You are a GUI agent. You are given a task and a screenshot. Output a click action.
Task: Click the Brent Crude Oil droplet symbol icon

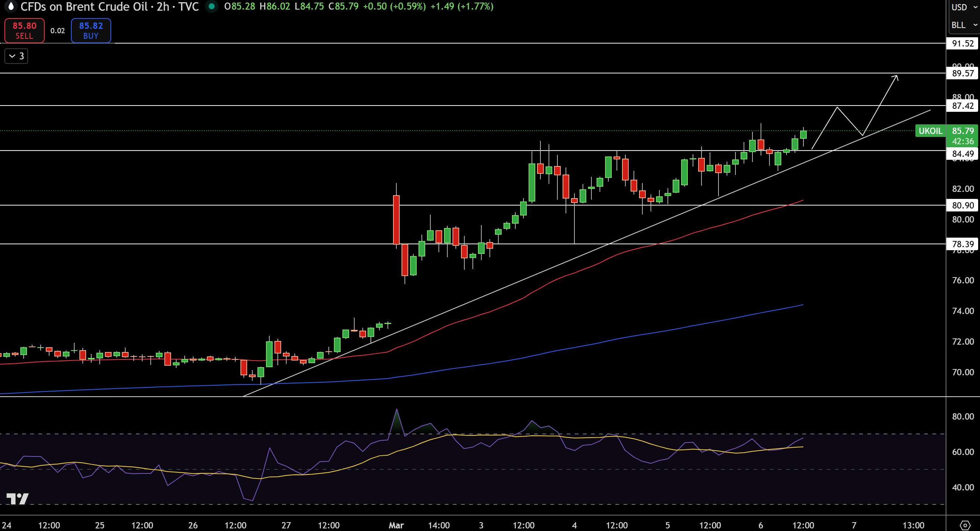point(11,7)
